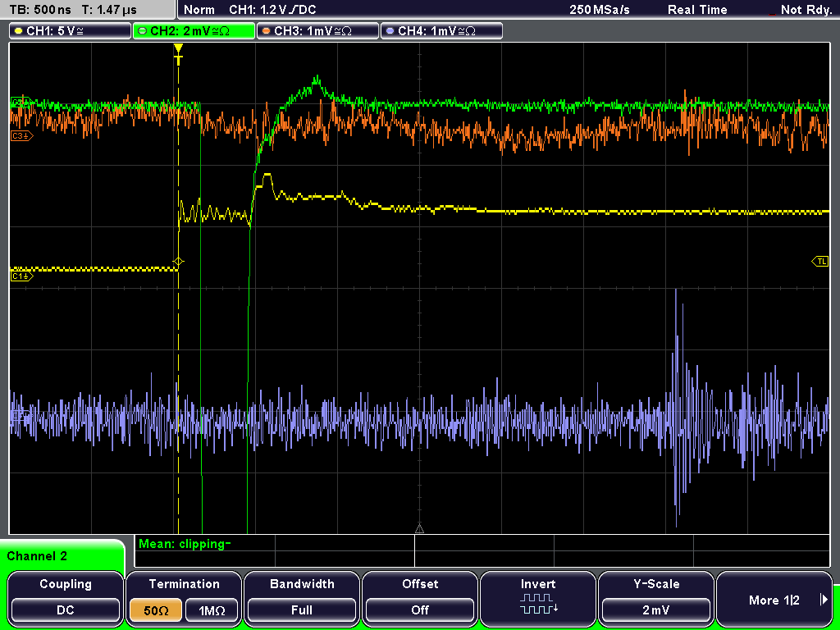
Task: Select the CH1: 5 V channel tab
Action: tap(71, 31)
